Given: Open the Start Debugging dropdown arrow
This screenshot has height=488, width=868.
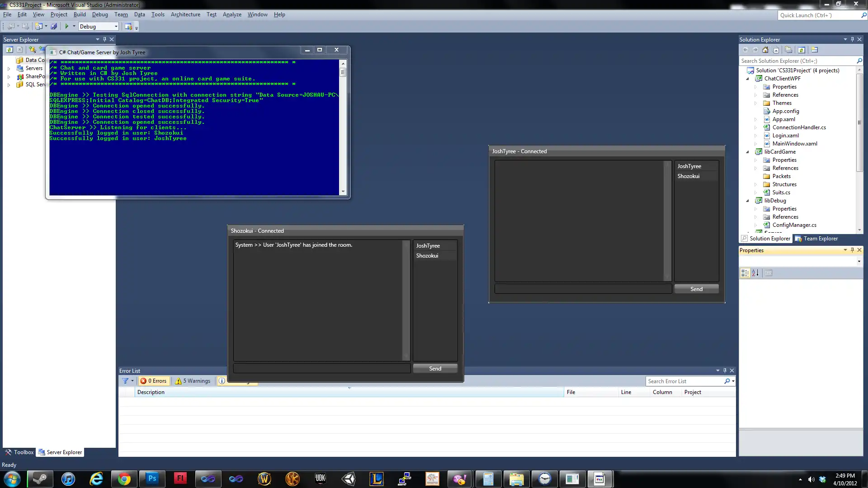Looking at the screenshot, I should [x=74, y=26].
